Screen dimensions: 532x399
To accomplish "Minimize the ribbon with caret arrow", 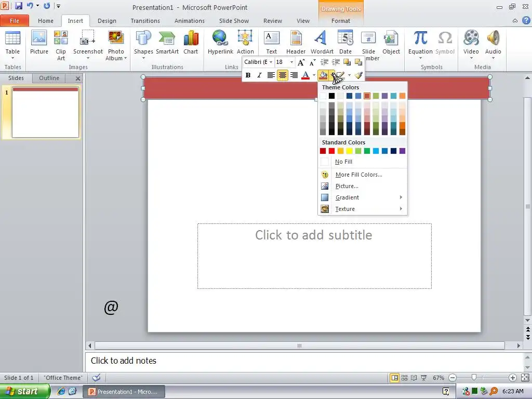I will tap(515, 21).
